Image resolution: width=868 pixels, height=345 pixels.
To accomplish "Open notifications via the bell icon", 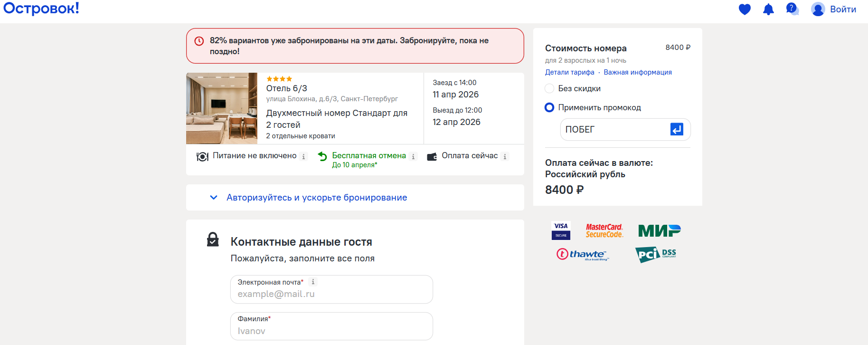I will [x=769, y=9].
